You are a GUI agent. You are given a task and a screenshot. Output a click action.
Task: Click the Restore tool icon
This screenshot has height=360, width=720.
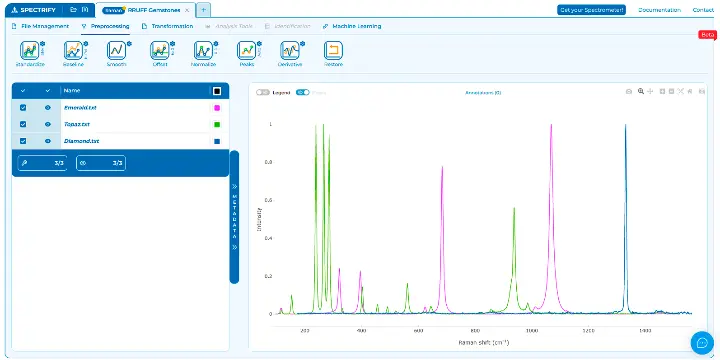click(333, 51)
